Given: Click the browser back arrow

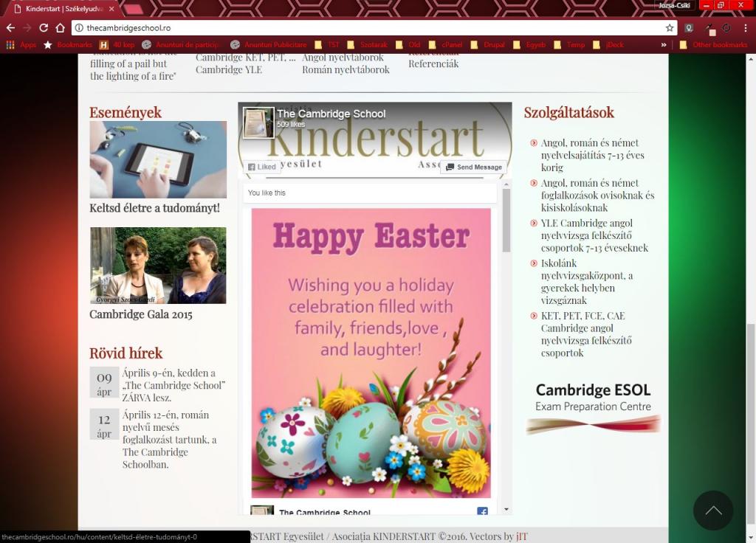Looking at the screenshot, I should click(10, 28).
